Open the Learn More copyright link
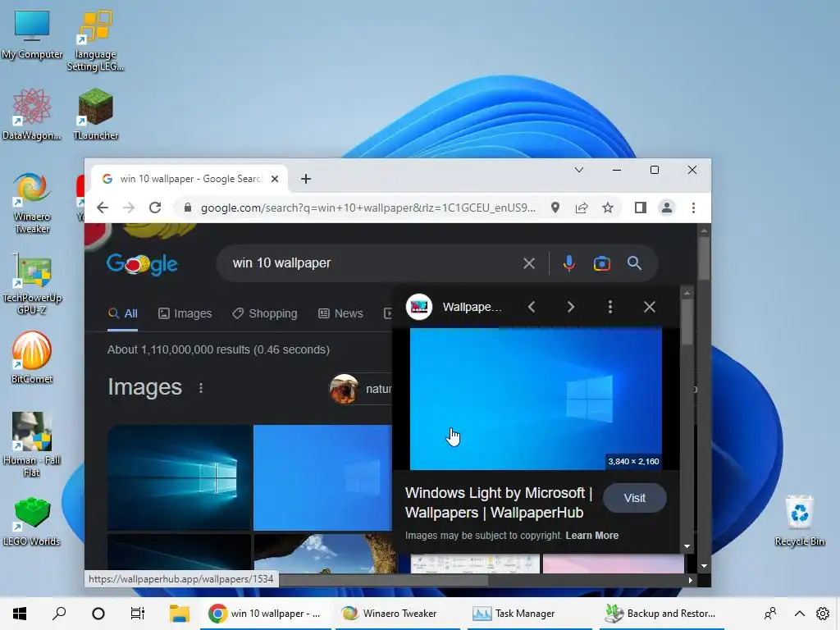The width and height of the screenshot is (840, 630). [592, 536]
